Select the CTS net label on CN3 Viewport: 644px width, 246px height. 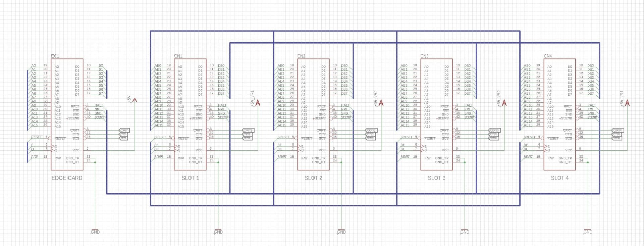coord(493,134)
